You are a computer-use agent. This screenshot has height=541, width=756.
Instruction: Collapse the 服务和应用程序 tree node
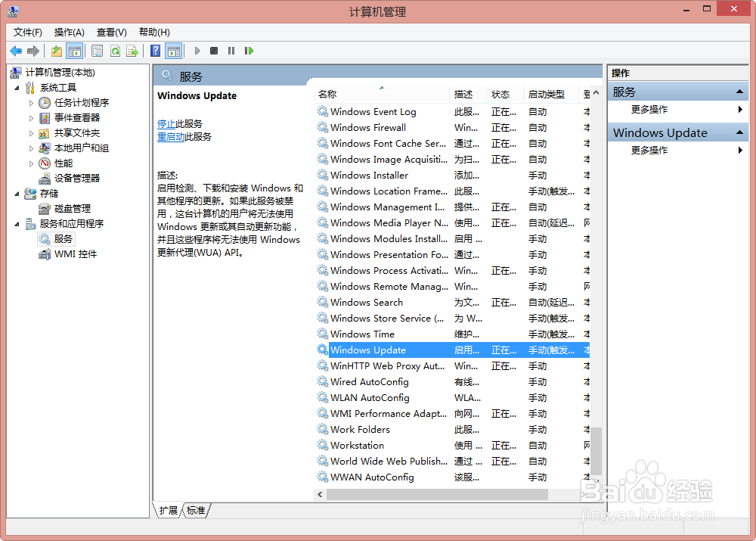coord(17,224)
